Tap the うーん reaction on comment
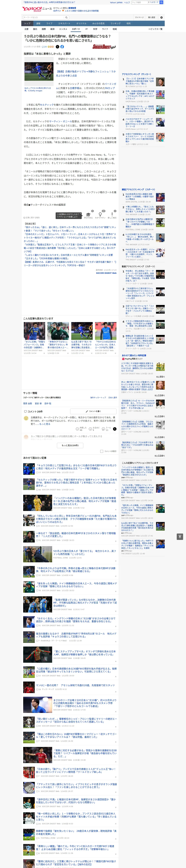The image size is (186, 868). click(x=107, y=429)
